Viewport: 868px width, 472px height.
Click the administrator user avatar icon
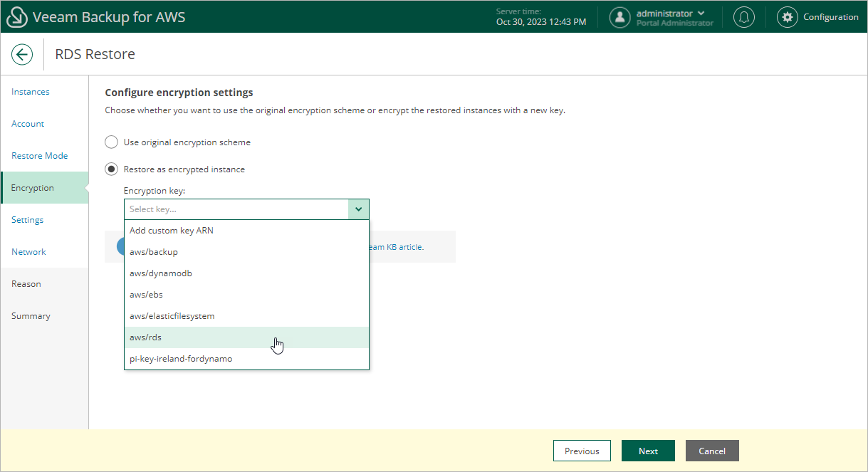tap(620, 17)
